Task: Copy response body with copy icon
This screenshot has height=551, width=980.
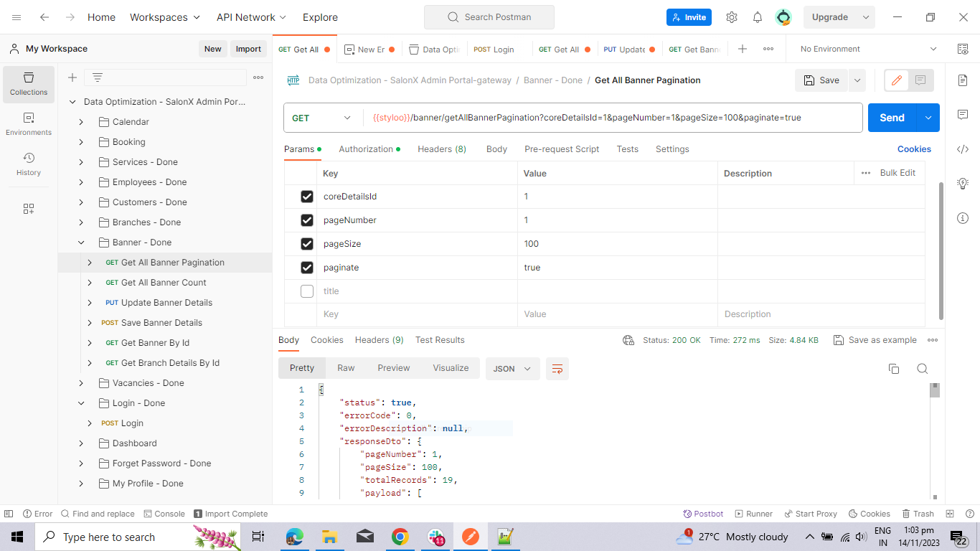Action: click(x=894, y=369)
